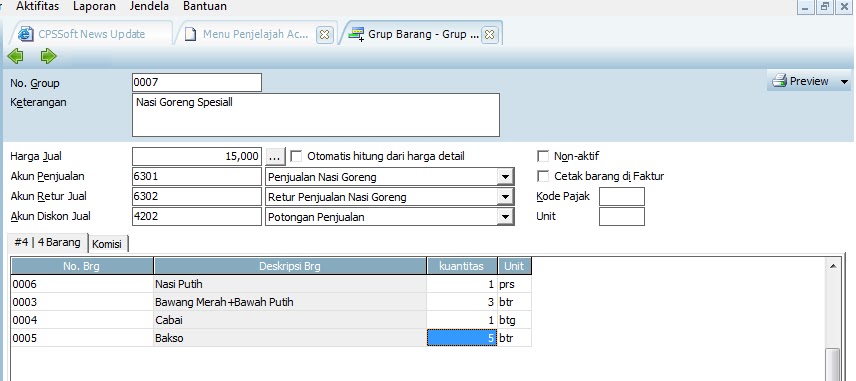Viewport: 856px width, 381px height.
Task: Select the Bawang Merah+Bawah Putih cell
Action: click(x=290, y=302)
